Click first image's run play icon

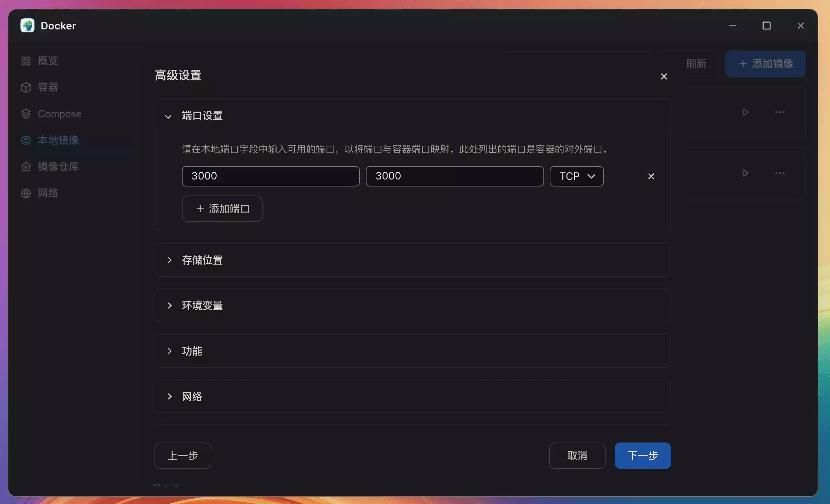click(x=745, y=112)
